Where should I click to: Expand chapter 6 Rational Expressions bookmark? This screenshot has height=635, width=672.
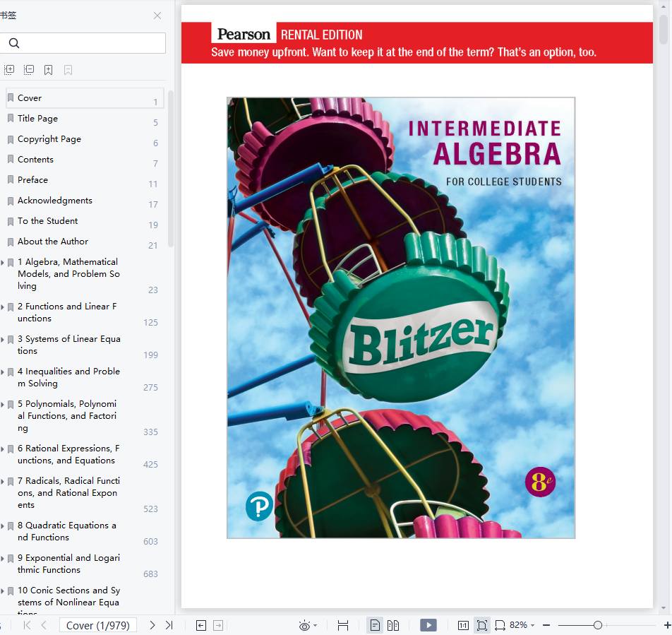click(3, 449)
